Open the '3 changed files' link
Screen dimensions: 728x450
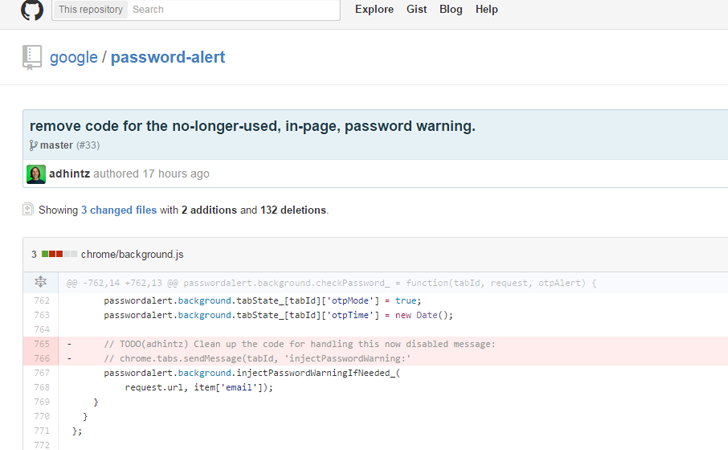(x=119, y=210)
